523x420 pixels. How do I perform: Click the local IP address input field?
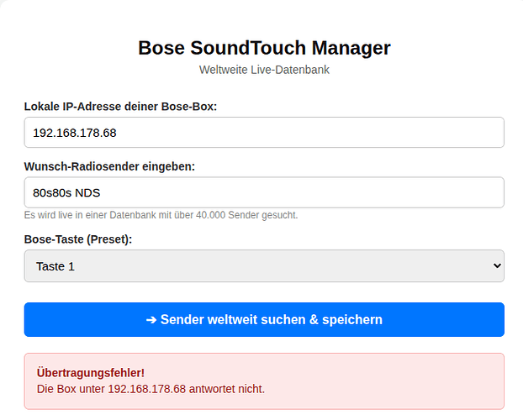264,133
